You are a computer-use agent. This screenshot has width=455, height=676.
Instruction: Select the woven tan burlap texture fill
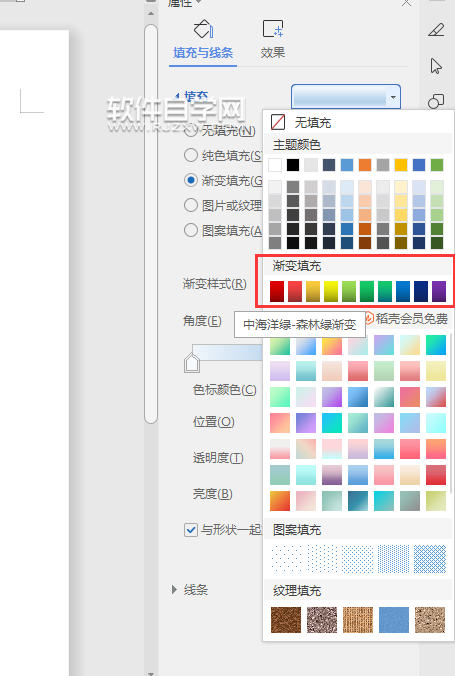[358, 620]
